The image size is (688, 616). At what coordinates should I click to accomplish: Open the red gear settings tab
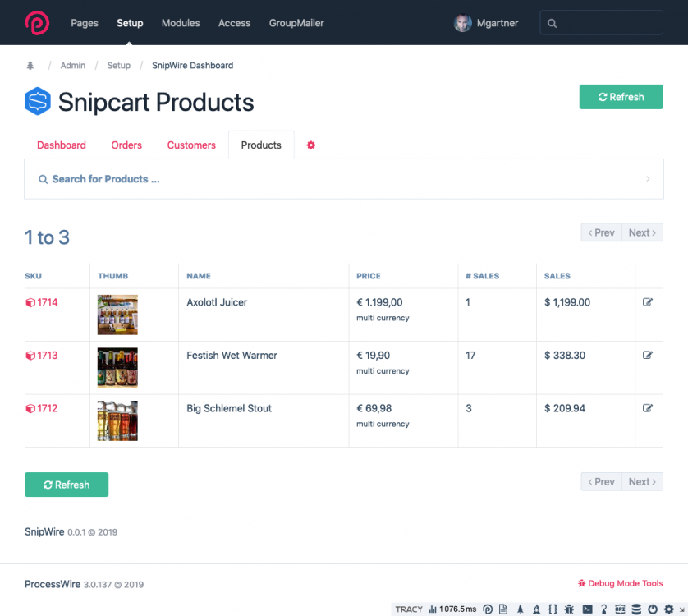pos(311,145)
